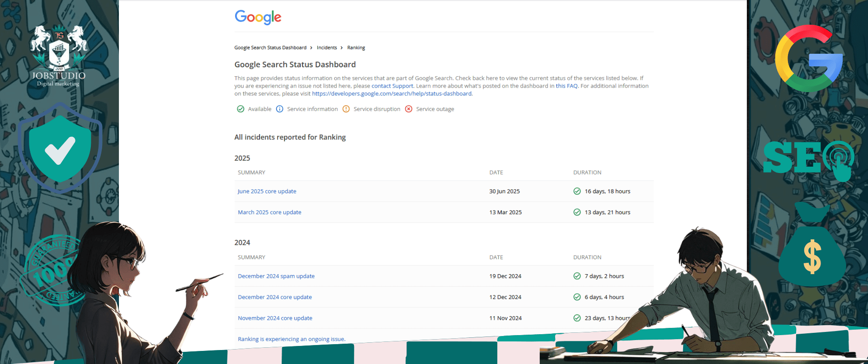Select the Ranking breadcrumb

point(356,48)
